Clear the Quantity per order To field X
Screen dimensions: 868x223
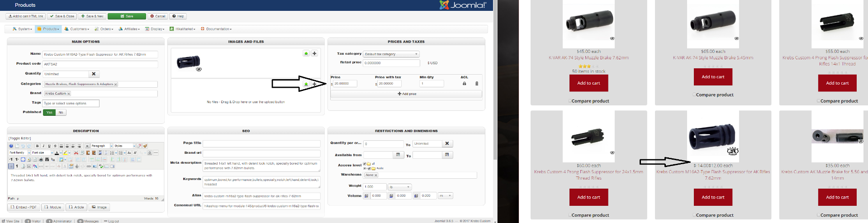[447, 144]
